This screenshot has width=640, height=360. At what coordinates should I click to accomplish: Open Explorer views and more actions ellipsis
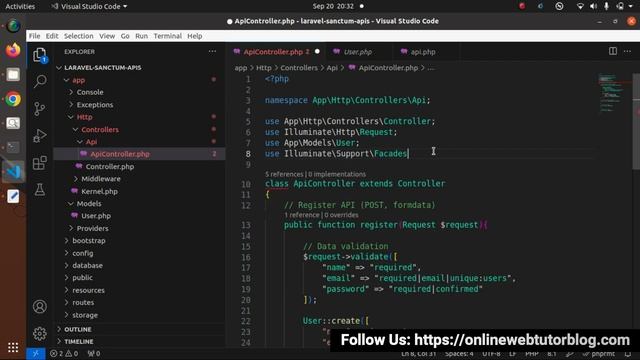point(212,51)
